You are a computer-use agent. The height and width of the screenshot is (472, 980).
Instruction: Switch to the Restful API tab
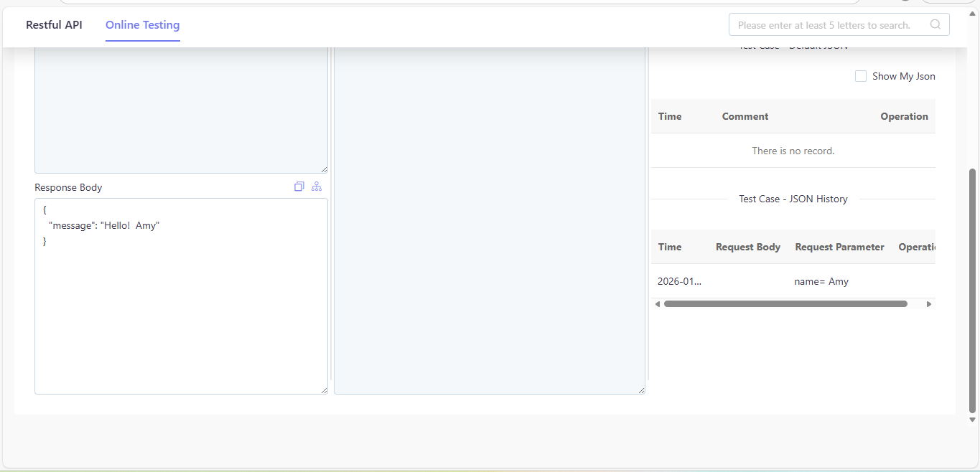coord(54,24)
